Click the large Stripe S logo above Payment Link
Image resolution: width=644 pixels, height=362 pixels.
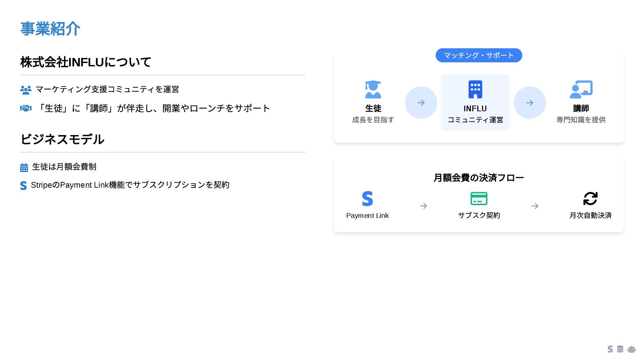368,198
